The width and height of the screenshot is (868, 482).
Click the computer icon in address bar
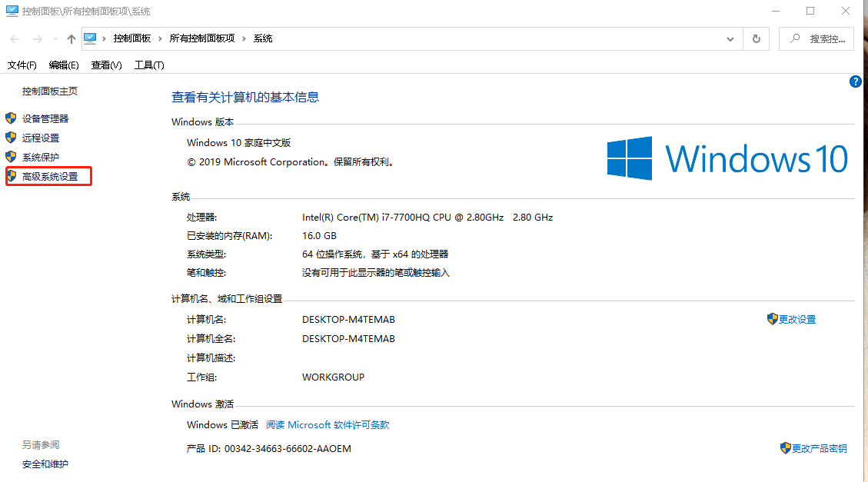(90, 38)
